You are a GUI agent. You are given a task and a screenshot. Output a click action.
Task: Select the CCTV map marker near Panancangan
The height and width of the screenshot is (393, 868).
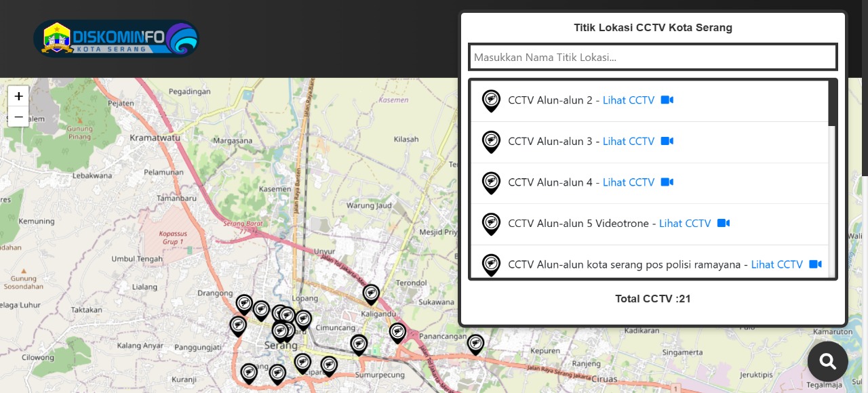(475, 344)
